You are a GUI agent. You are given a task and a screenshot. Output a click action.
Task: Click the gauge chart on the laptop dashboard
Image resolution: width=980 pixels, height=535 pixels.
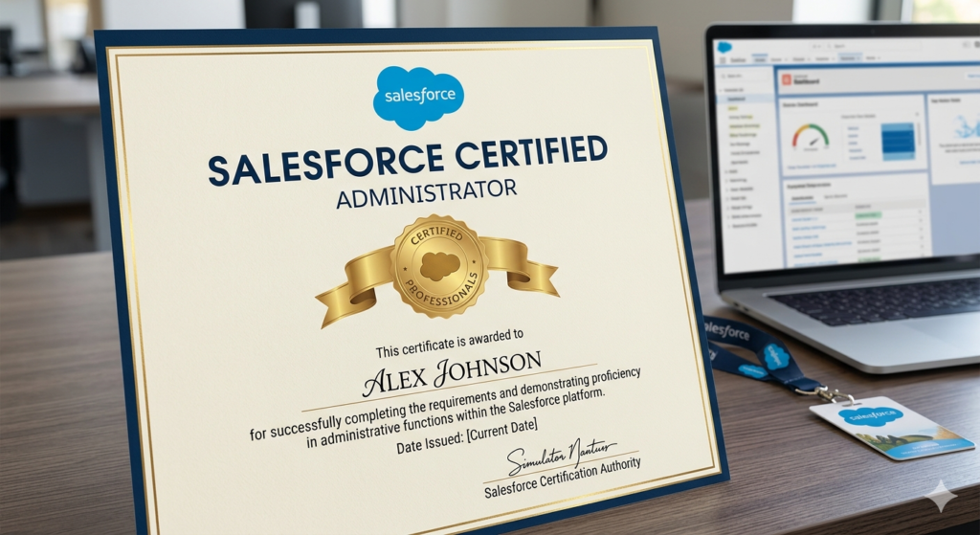(810, 136)
